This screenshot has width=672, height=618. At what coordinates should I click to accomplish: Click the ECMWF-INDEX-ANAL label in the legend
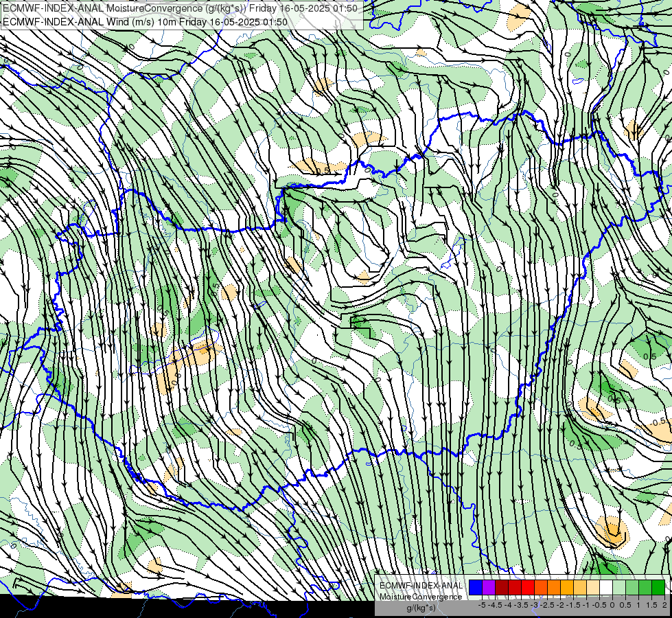pos(421,586)
